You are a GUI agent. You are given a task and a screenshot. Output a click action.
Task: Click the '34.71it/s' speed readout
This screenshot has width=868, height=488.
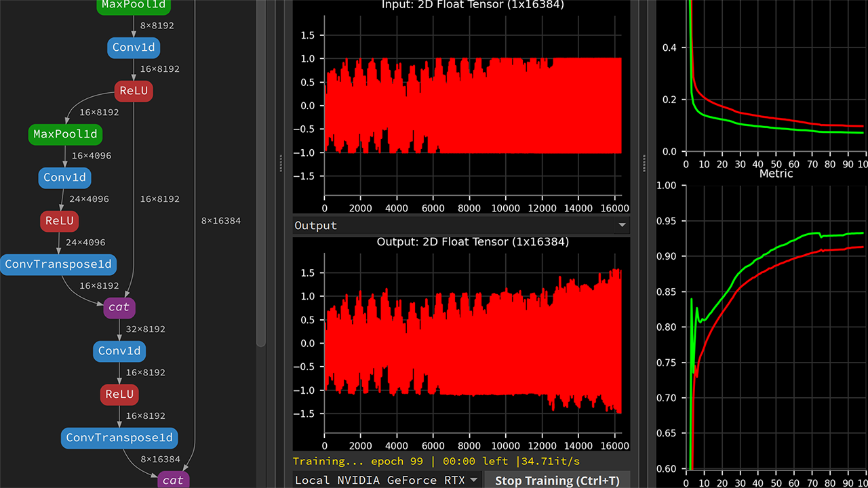(552, 461)
